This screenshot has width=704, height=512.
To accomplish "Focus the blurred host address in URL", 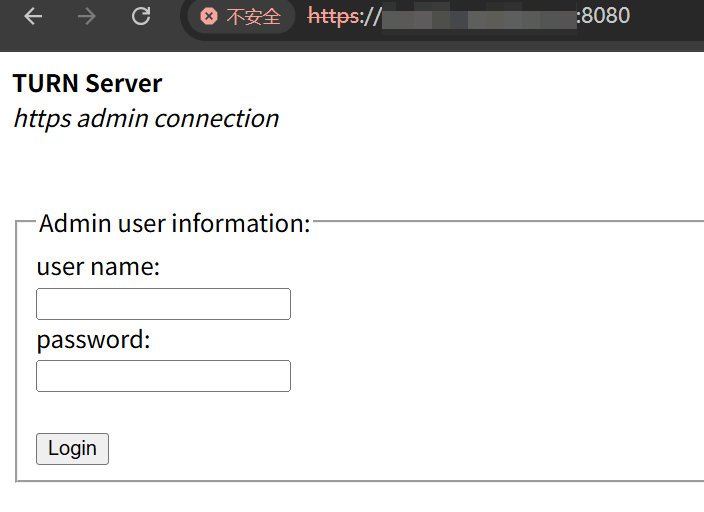I will coord(478,17).
